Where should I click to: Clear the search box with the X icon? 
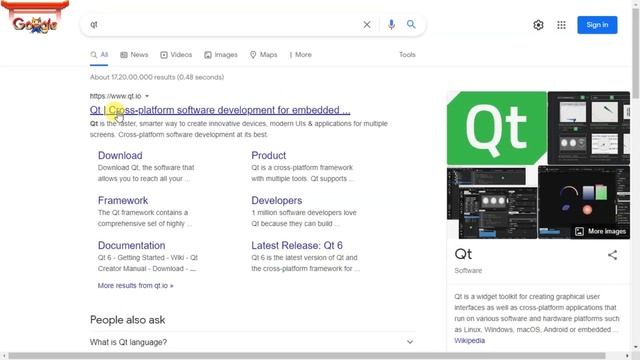[x=367, y=24]
